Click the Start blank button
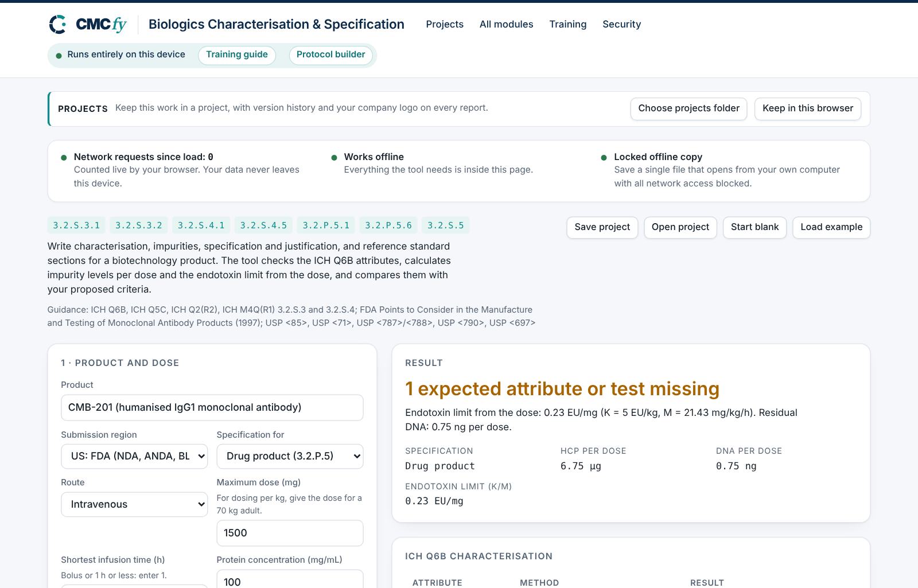This screenshot has height=588, width=918. tap(754, 227)
